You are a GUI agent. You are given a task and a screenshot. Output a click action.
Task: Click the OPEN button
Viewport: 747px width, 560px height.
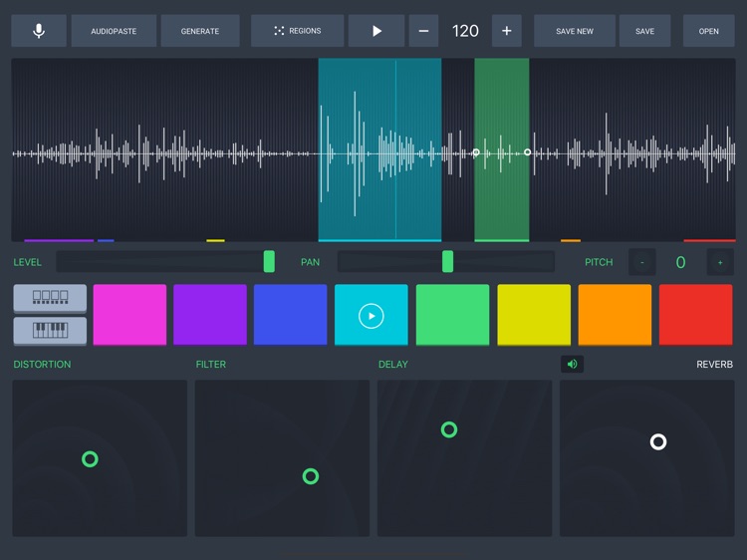pos(708,31)
